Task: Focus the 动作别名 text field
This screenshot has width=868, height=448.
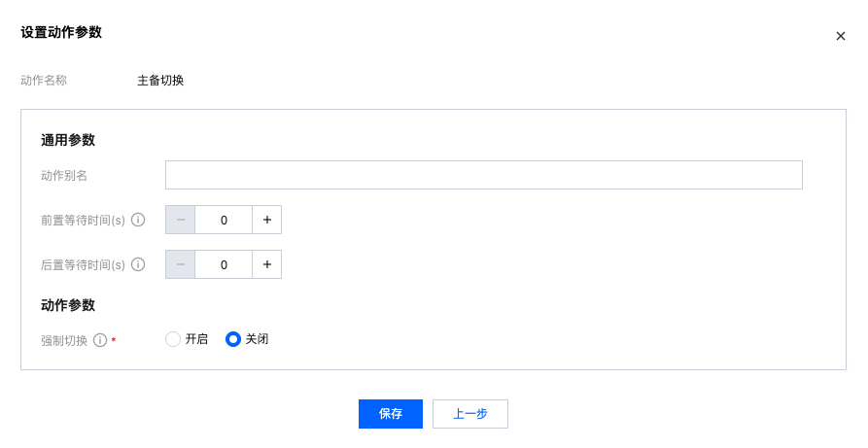Action: pyautogui.click(x=483, y=175)
